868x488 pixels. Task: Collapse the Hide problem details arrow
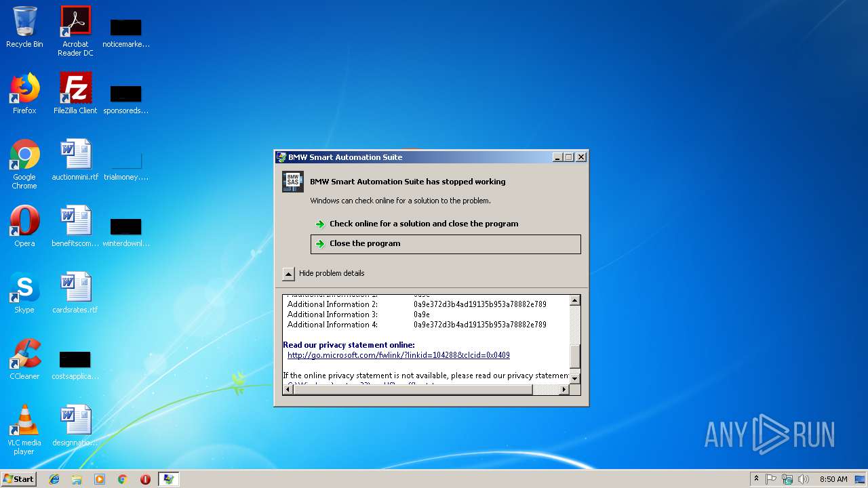[x=288, y=274]
